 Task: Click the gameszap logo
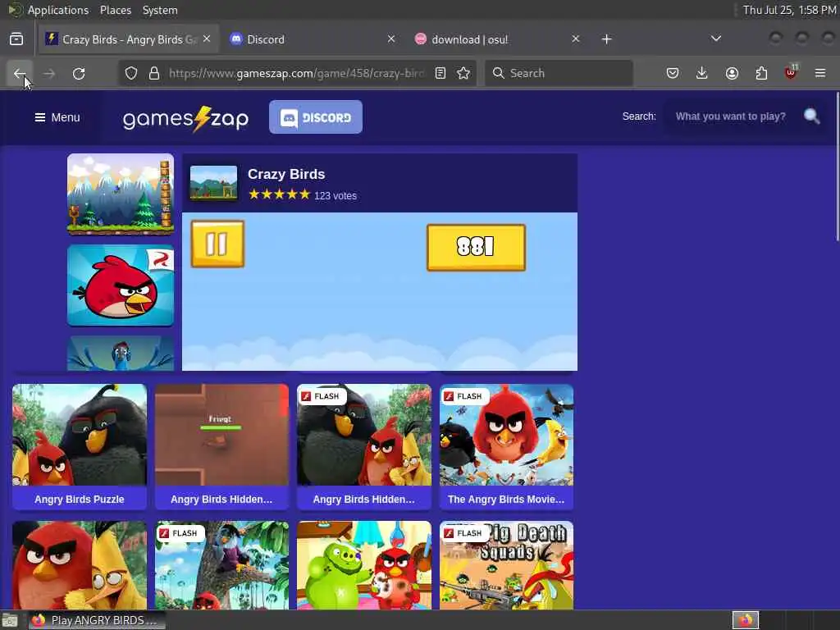[x=185, y=118]
